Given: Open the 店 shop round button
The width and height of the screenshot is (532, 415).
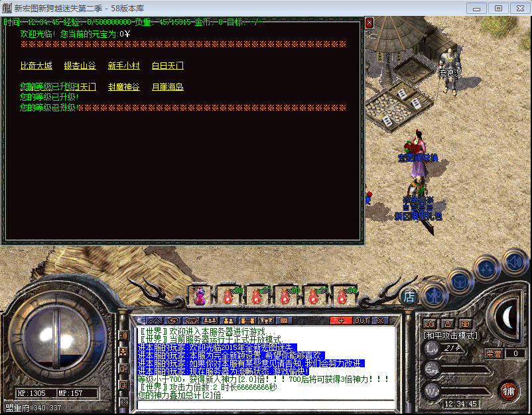Looking at the screenshot, I should pyautogui.click(x=409, y=297).
